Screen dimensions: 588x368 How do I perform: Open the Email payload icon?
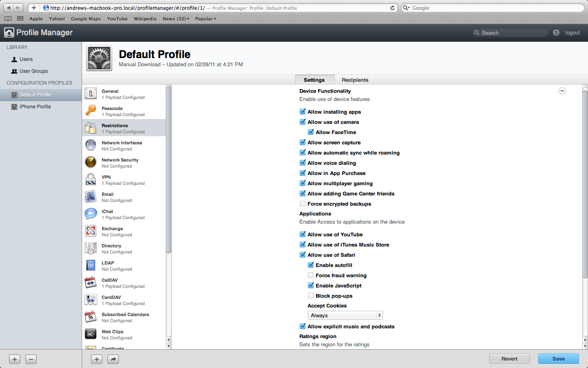tap(91, 197)
